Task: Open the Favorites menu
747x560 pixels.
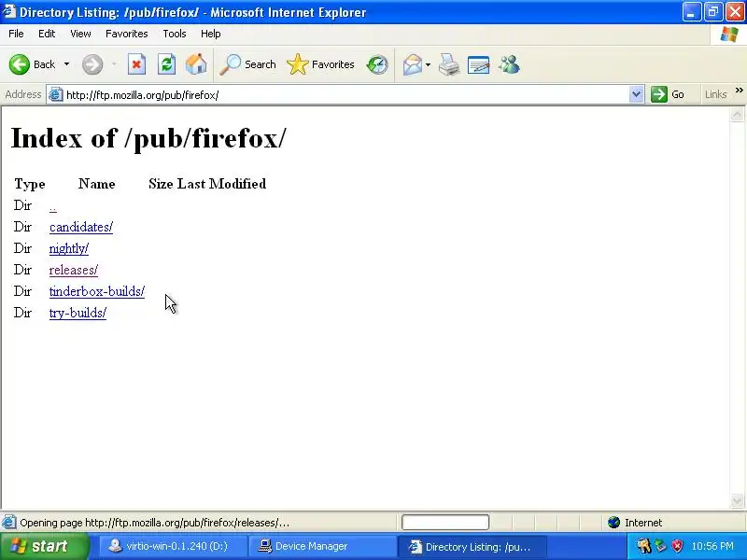Action: click(x=127, y=34)
